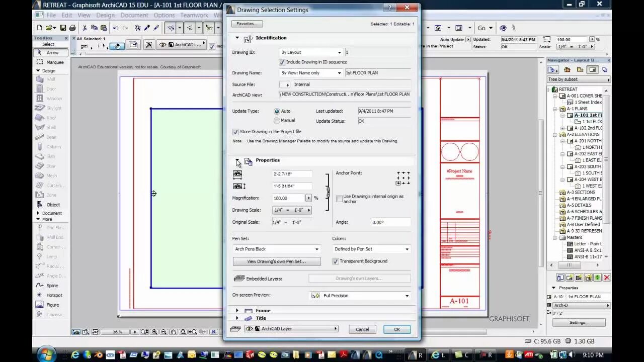Open the View menu

click(x=84, y=15)
